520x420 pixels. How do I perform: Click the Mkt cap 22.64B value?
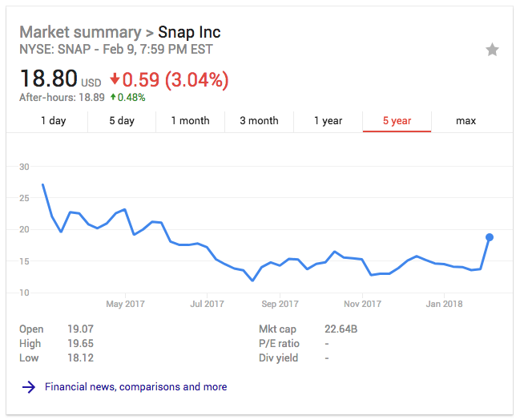point(341,329)
